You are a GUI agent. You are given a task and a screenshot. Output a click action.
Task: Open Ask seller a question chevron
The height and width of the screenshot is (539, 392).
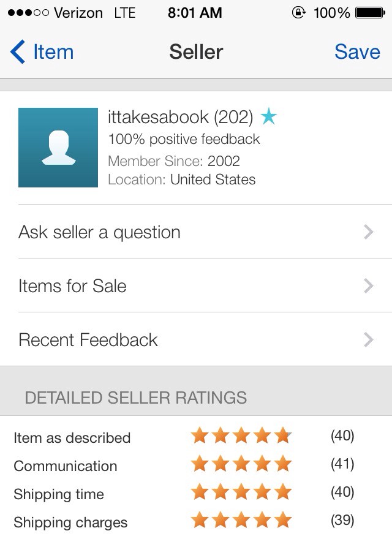click(368, 232)
